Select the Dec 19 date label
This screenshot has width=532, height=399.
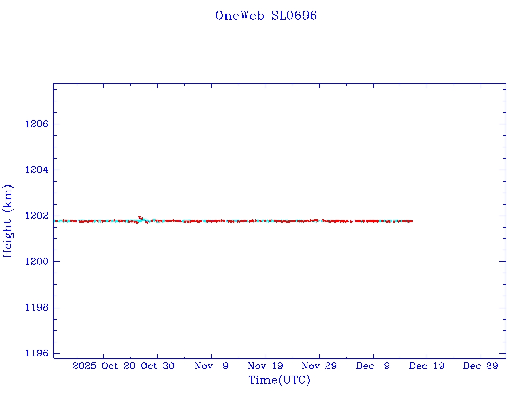tap(427, 366)
